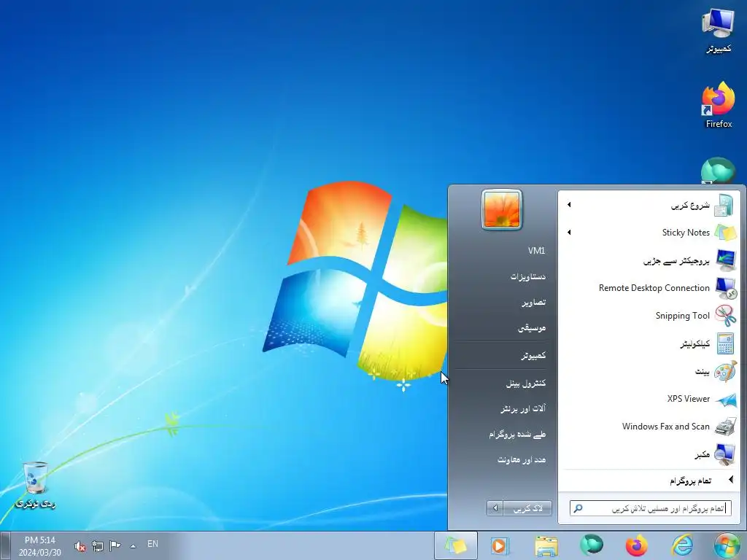The image size is (747, 560).
Task: Open Paint (پینٹ) from Start menu
Action: [650, 371]
